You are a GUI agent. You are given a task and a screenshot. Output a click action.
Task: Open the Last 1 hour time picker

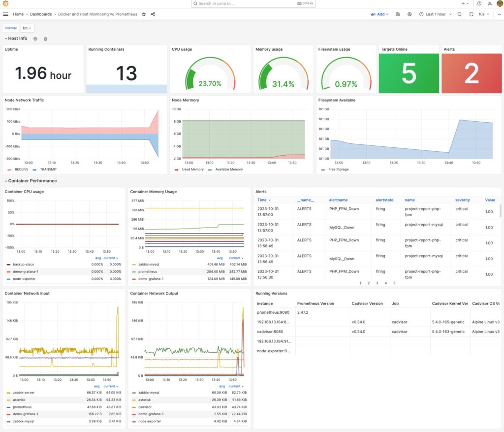[435, 14]
